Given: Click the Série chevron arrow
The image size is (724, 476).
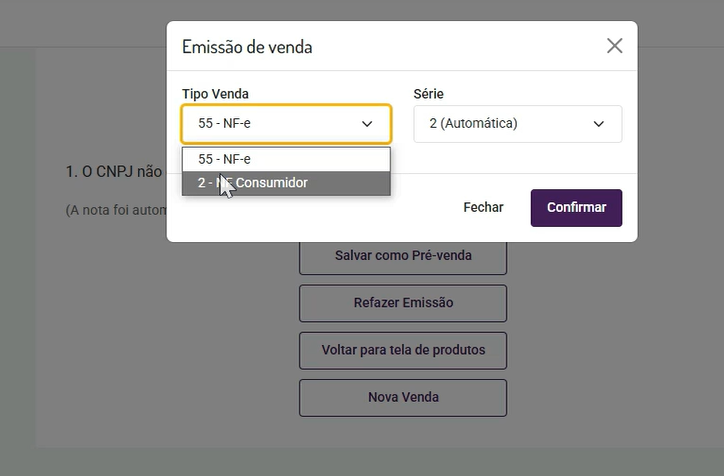Looking at the screenshot, I should click(x=599, y=124).
